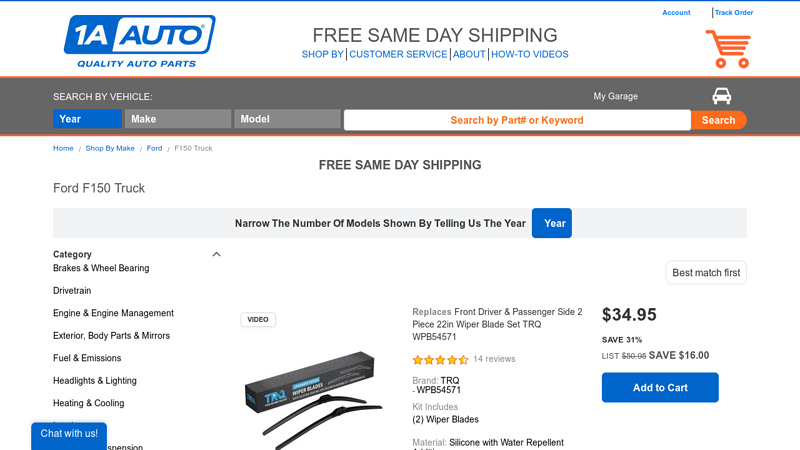Image resolution: width=800 pixels, height=450 pixels.
Task: Open the Customer Service menu
Action: (x=398, y=54)
